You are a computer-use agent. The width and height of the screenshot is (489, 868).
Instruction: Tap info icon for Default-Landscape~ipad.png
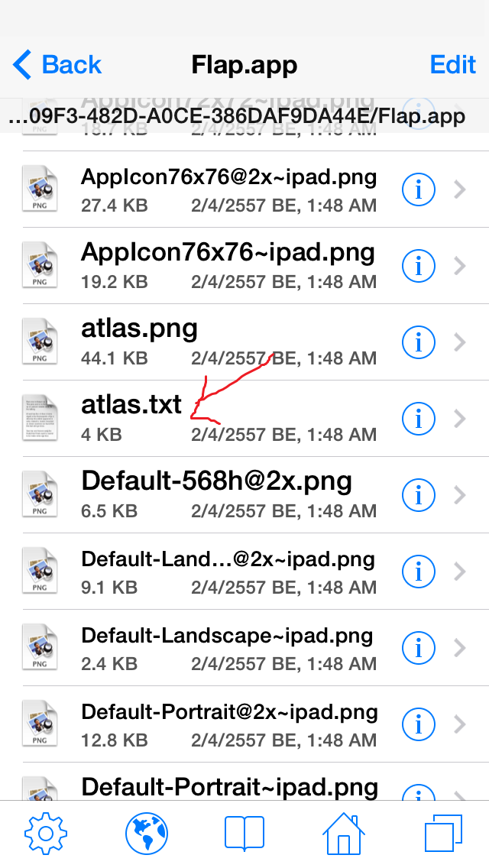(x=418, y=648)
